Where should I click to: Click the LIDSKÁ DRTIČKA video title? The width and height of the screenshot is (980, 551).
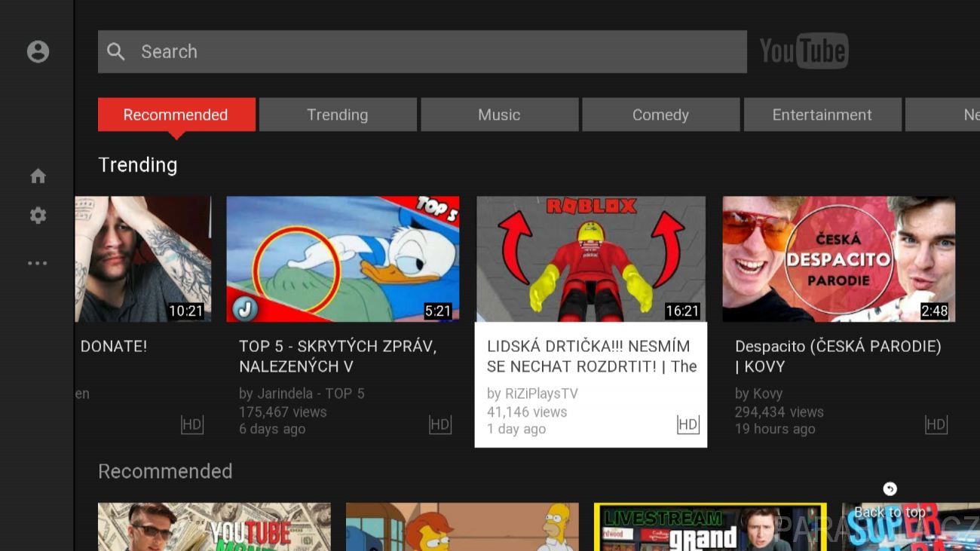click(x=591, y=357)
